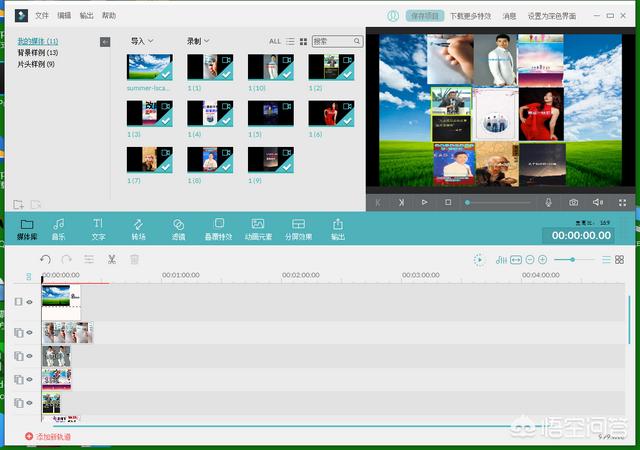Open the 媒体库 media library tab
This screenshot has width=640, height=450.
[27, 229]
